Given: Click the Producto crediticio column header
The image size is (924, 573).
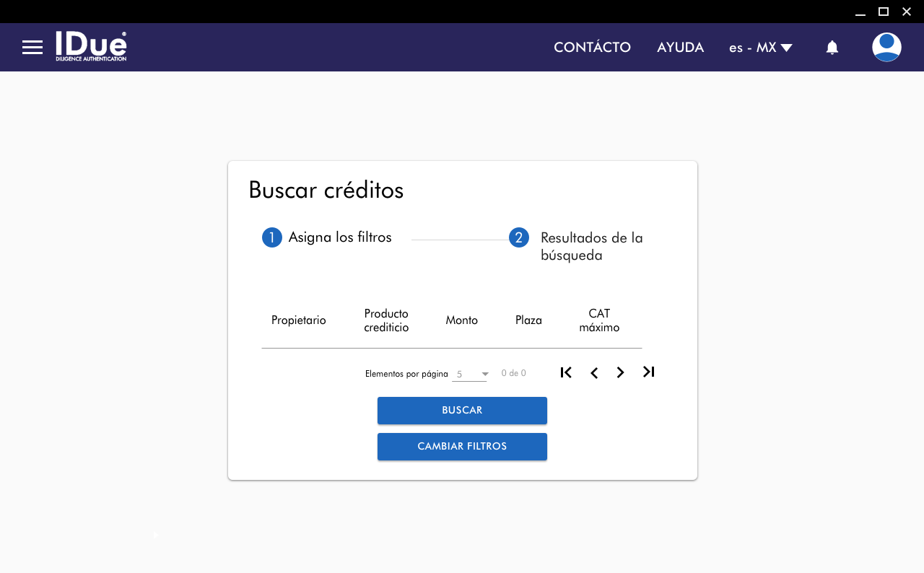Looking at the screenshot, I should pos(386,320).
